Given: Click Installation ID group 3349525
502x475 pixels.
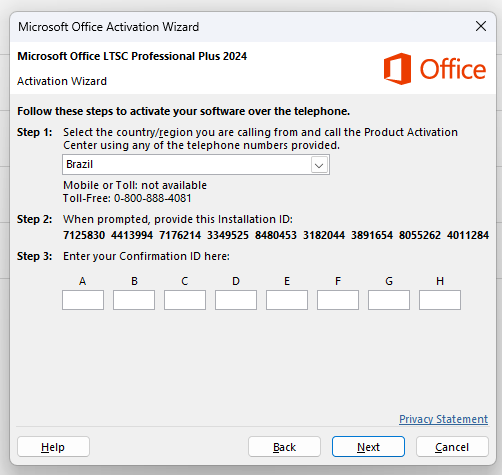Looking at the screenshot, I should (228, 235).
